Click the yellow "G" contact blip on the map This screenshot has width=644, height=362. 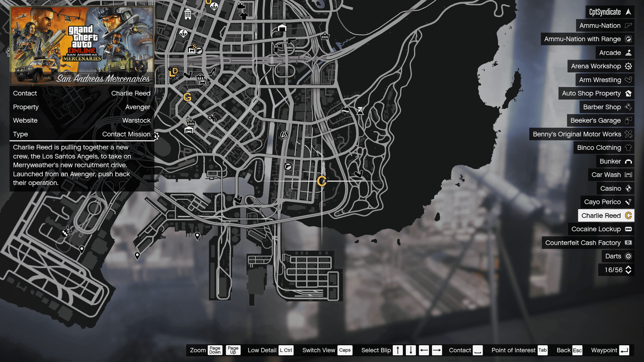tap(188, 98)
